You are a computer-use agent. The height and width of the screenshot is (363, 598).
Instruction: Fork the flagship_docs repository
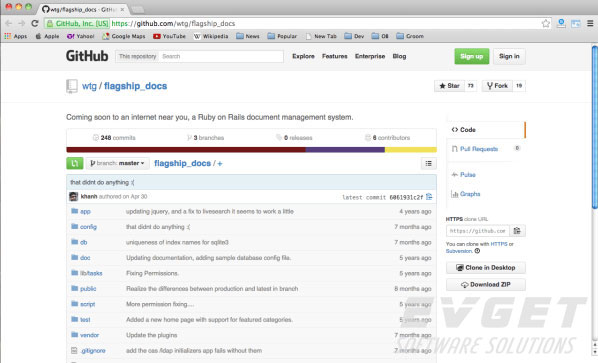[497, 86]
